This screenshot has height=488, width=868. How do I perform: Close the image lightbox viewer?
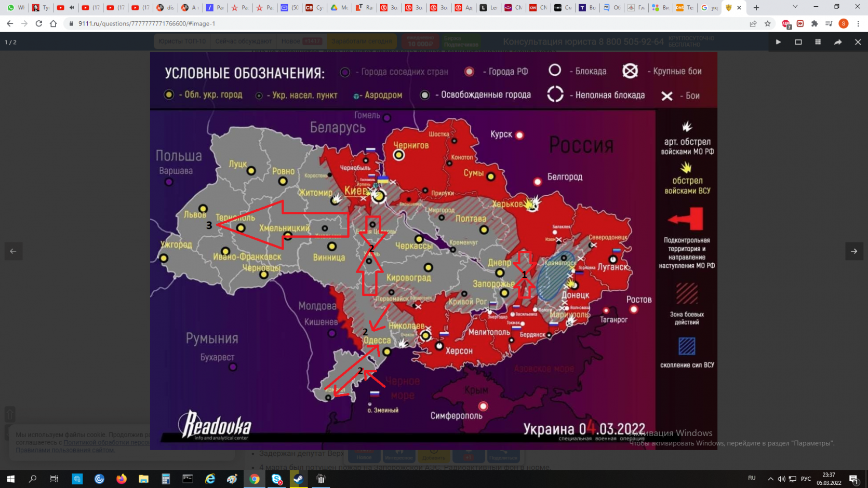(x=858, y=42)
